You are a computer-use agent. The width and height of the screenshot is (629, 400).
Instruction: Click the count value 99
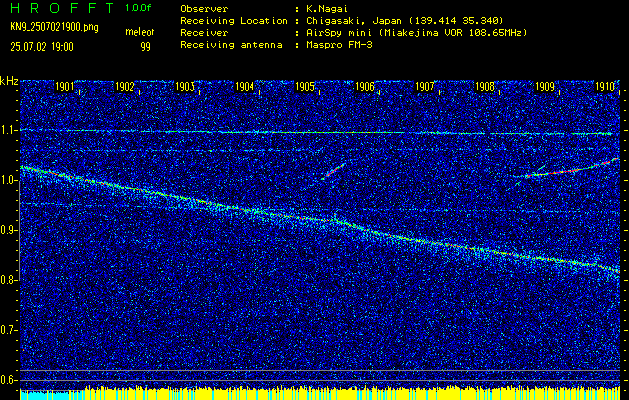(x=145, y=47)
